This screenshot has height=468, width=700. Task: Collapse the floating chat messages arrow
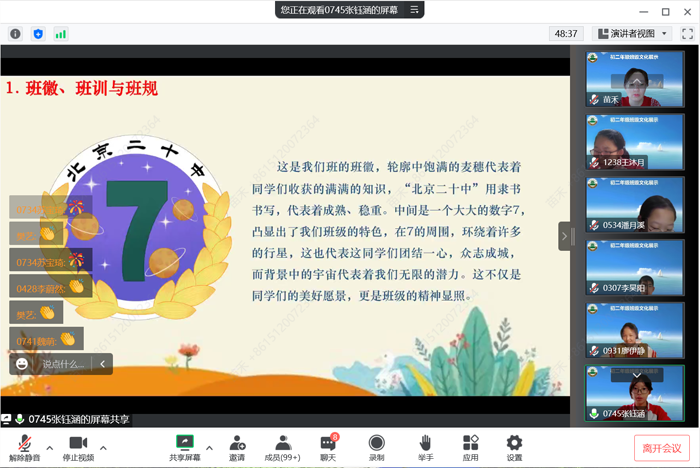[x=102, y=364]
